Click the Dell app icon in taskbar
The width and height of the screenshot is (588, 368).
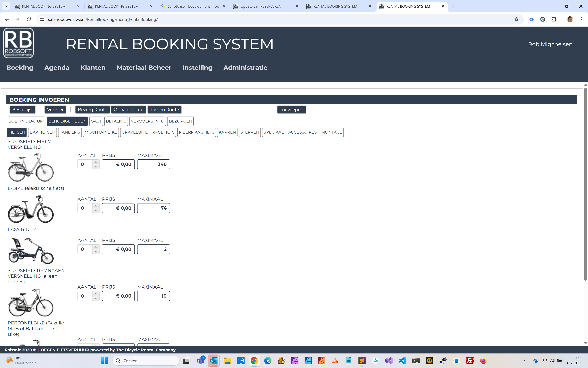[x=241, y=361]
